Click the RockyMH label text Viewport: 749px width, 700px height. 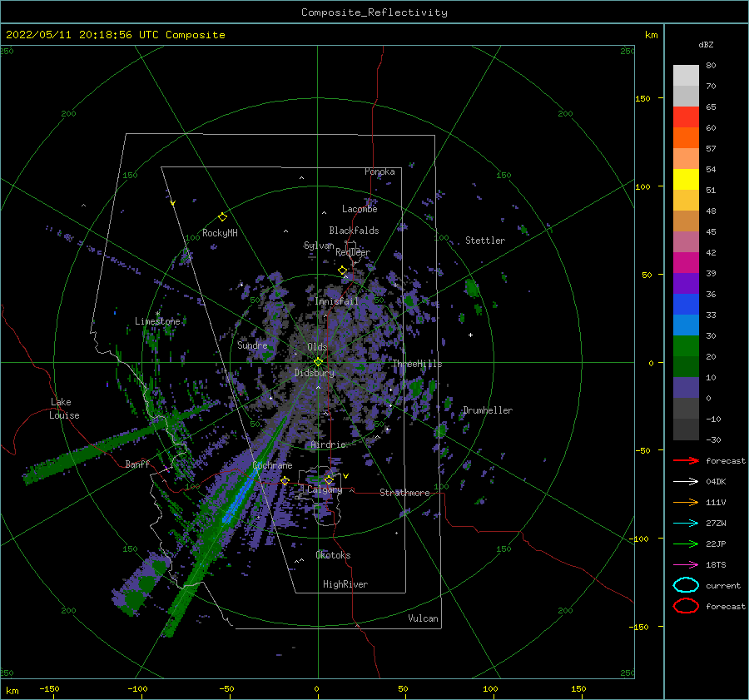(220, 233)
